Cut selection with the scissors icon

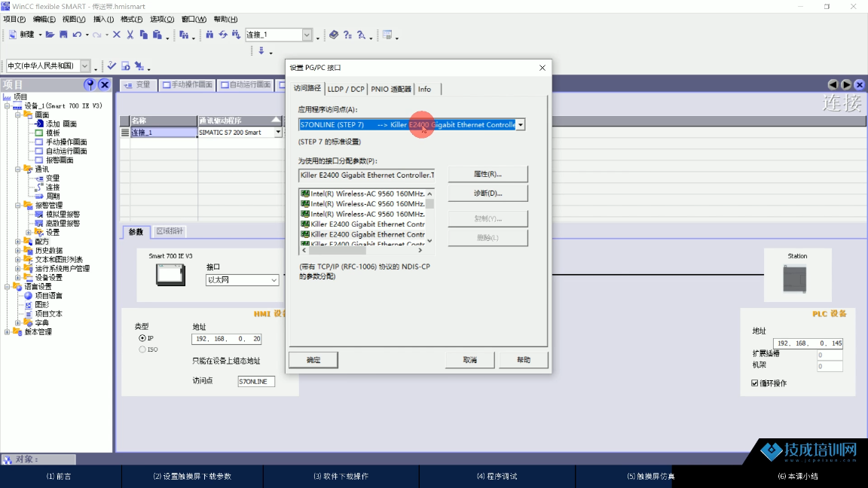130,35
